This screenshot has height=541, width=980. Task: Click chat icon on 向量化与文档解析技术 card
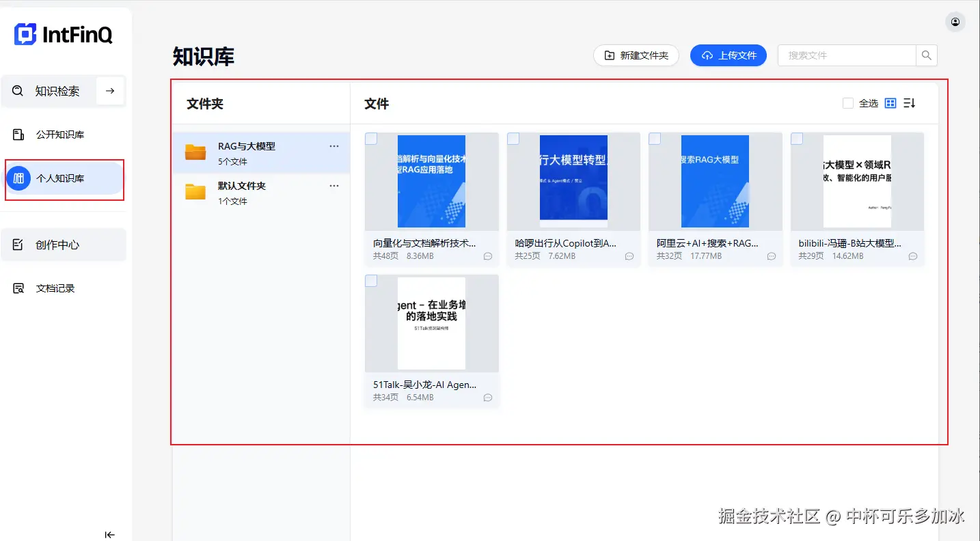tap(488, 256)
